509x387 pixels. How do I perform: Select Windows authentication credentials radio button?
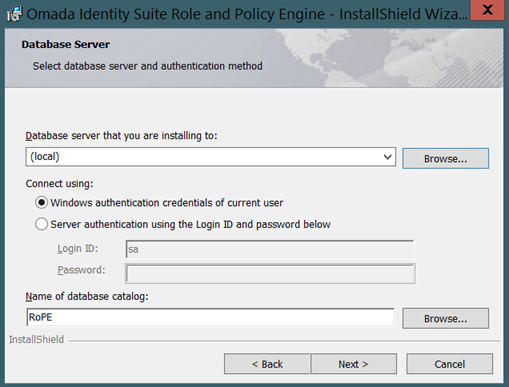point(41,203)
